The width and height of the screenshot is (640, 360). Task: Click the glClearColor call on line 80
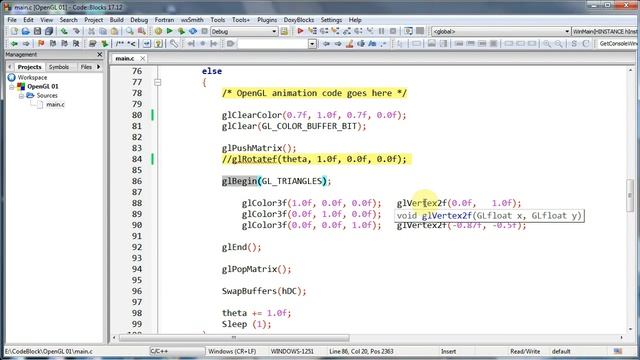click(314, 115)
